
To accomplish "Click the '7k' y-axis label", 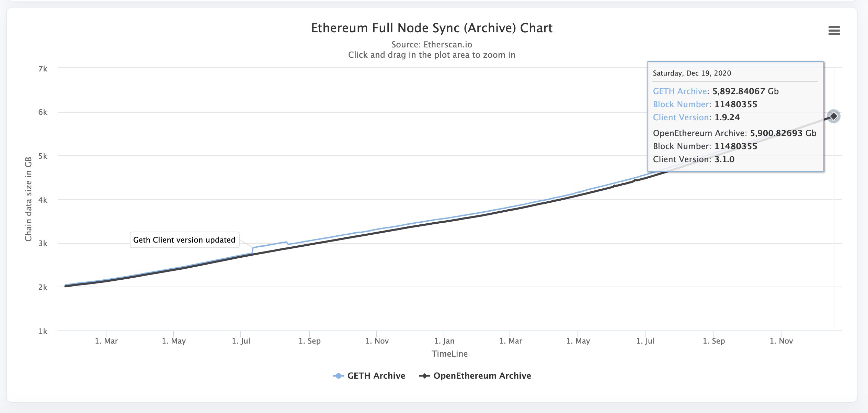I will click(x=43, y=69).
